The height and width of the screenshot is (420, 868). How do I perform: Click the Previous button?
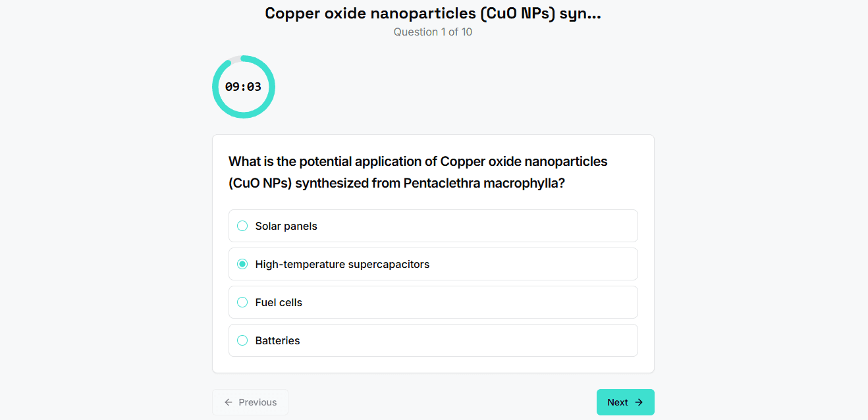[x=250, y=402]
